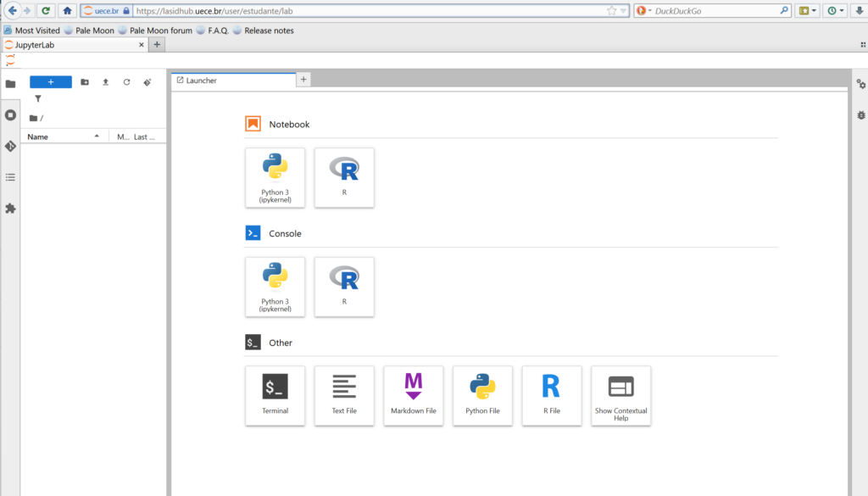Open the Extension Manager puzzle icon
Screen dimensions: 868x496
(x=10, y=209)
